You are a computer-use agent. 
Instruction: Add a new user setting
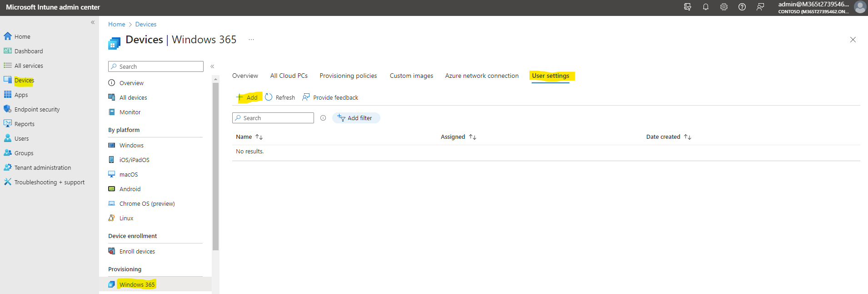(247, 97)
